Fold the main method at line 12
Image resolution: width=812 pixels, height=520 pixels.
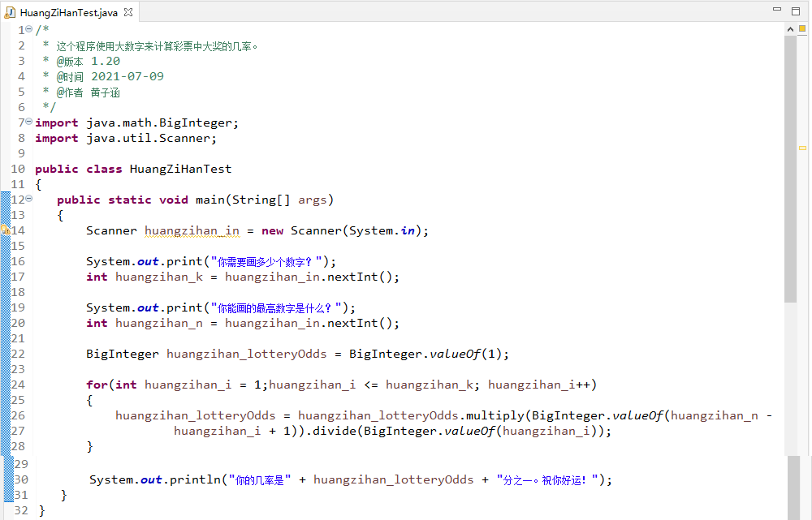[29, 199]
